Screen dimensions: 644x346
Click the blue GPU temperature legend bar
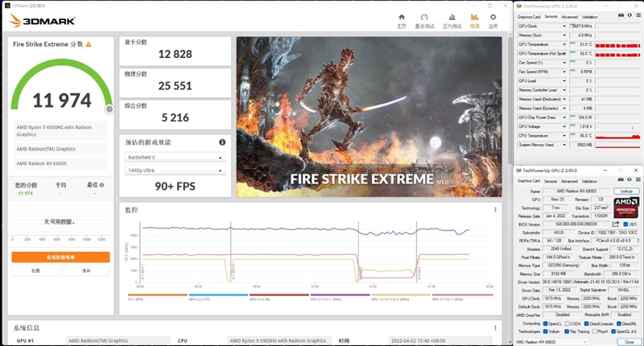218,295
